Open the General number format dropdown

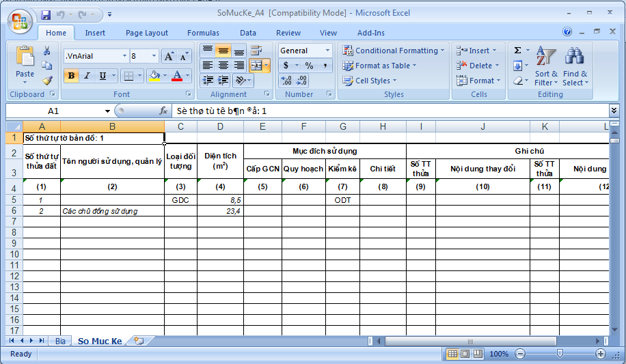point(327,51)
